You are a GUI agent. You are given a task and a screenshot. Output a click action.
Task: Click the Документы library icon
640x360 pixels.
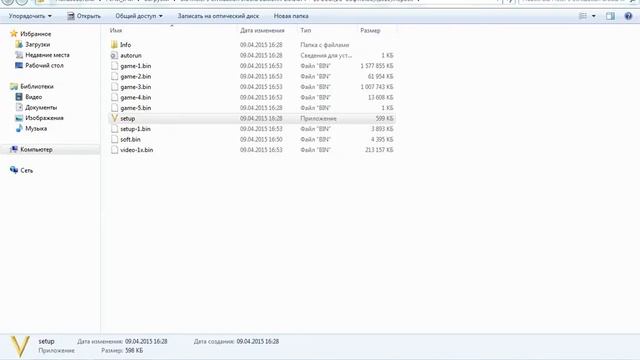[19, 107]
